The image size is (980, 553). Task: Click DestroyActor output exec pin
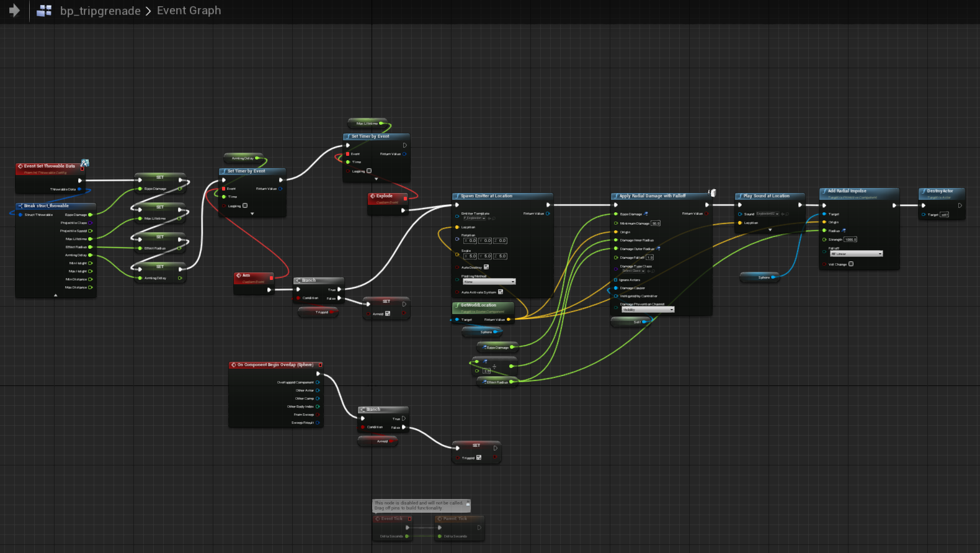(960, 205)
